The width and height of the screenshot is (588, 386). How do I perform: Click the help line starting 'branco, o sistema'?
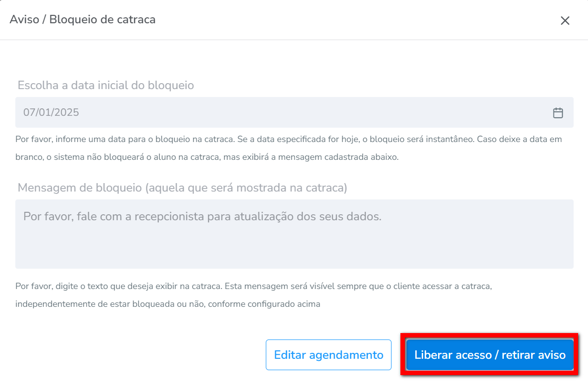click(148, 157)
